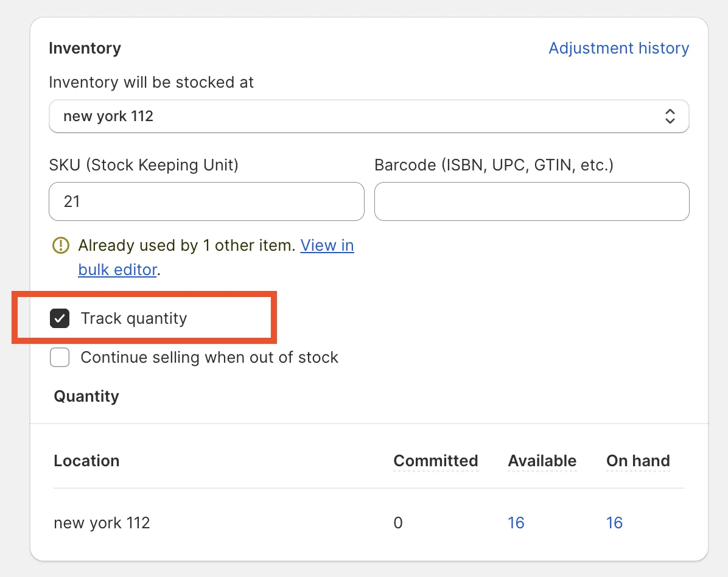
Task: Open the 'new york 112' location dropdown
Action: (x=369, y=116)
